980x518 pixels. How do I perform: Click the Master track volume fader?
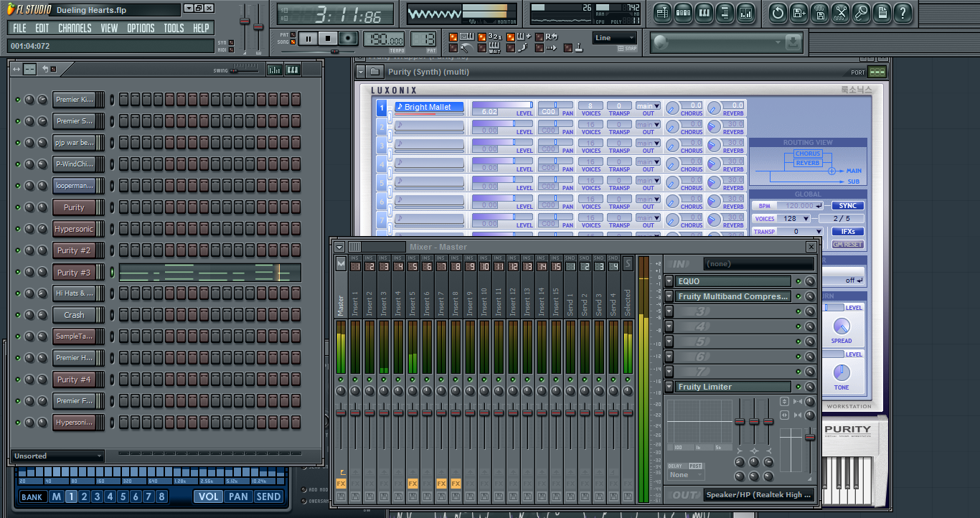(341, 413)
